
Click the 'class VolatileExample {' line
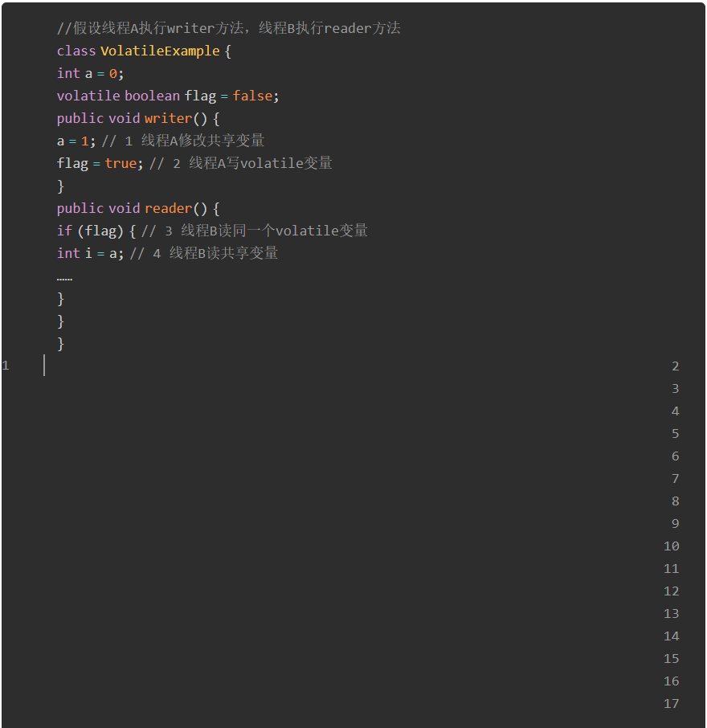[144, 51]
